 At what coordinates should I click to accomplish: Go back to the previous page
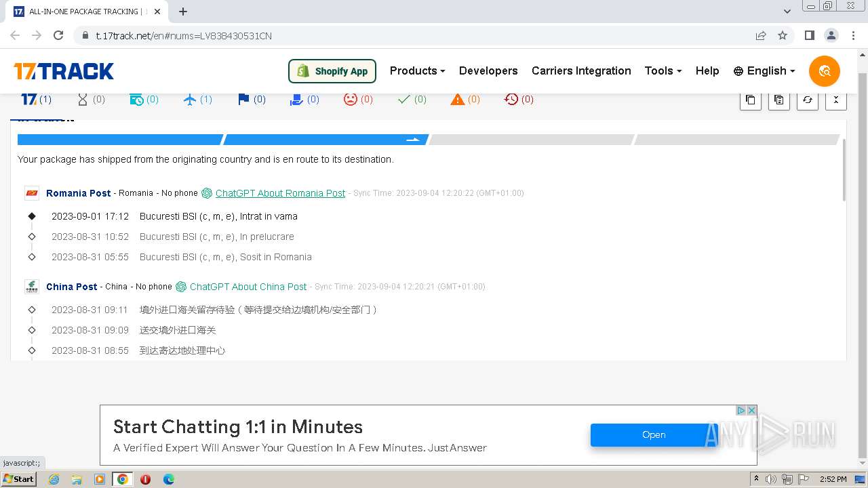coord(15,36)
